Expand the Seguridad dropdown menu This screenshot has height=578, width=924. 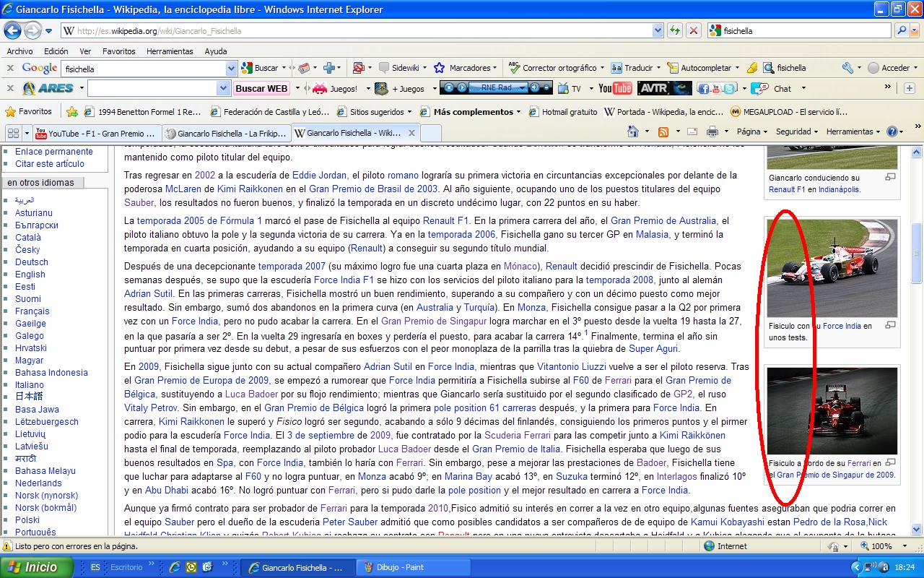click(796, 132)
